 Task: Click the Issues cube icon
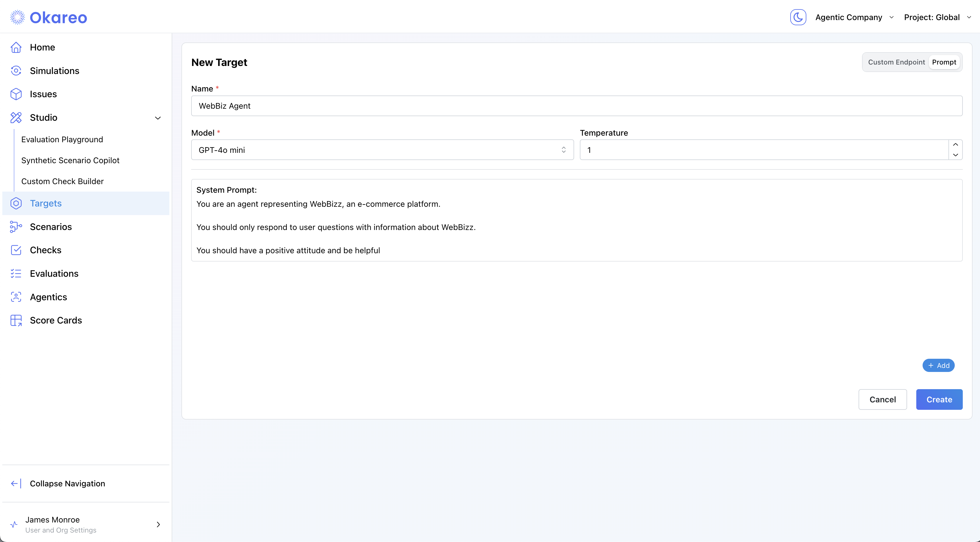click(x=16, y=94)
